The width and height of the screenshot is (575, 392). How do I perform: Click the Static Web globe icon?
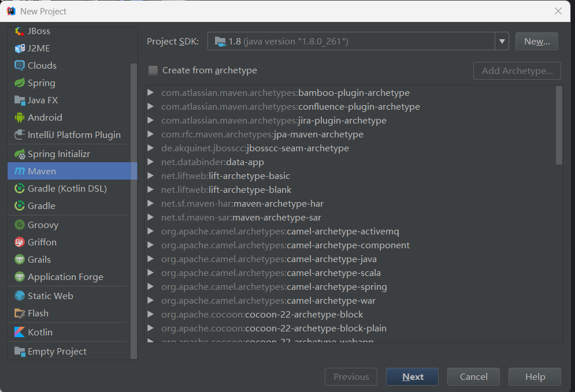[20, 296]
